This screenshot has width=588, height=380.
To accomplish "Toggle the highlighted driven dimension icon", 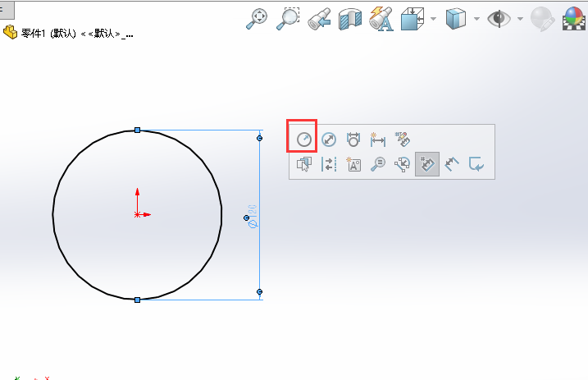I will coord(427,164).
